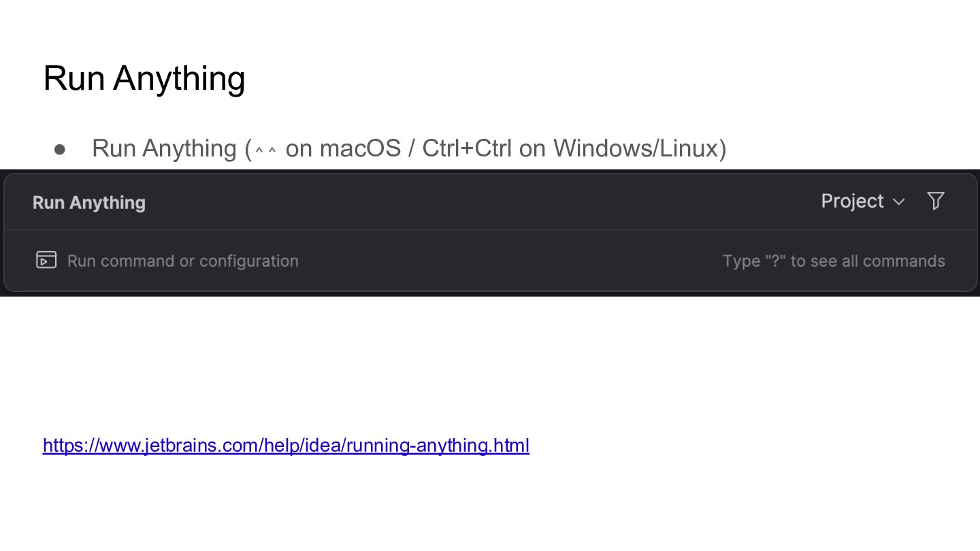This screenshot has height=551, width=980.
Task: Click the filter funnel icon
Action: point(936,201)
